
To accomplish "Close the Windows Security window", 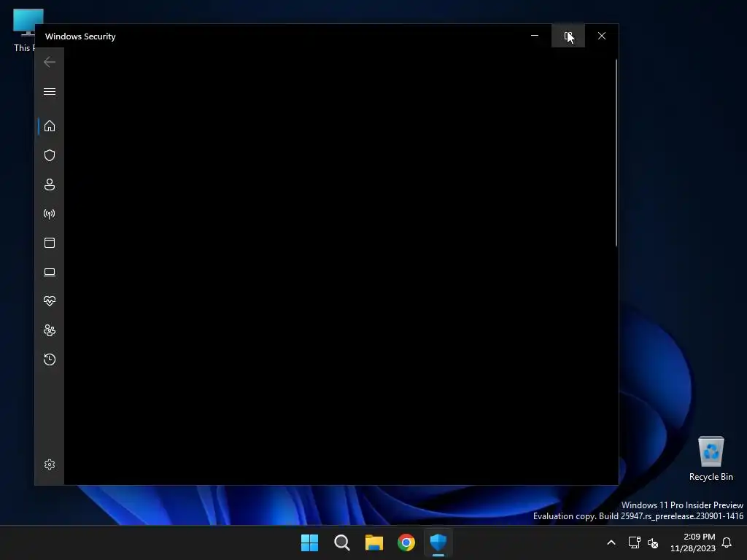I will tap(602, 36).
